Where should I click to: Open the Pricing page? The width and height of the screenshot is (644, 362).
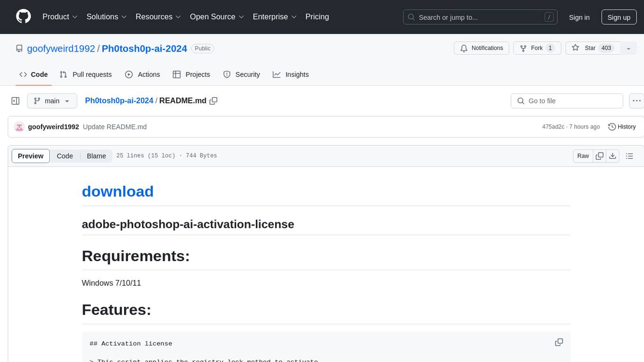coord(317,17)
